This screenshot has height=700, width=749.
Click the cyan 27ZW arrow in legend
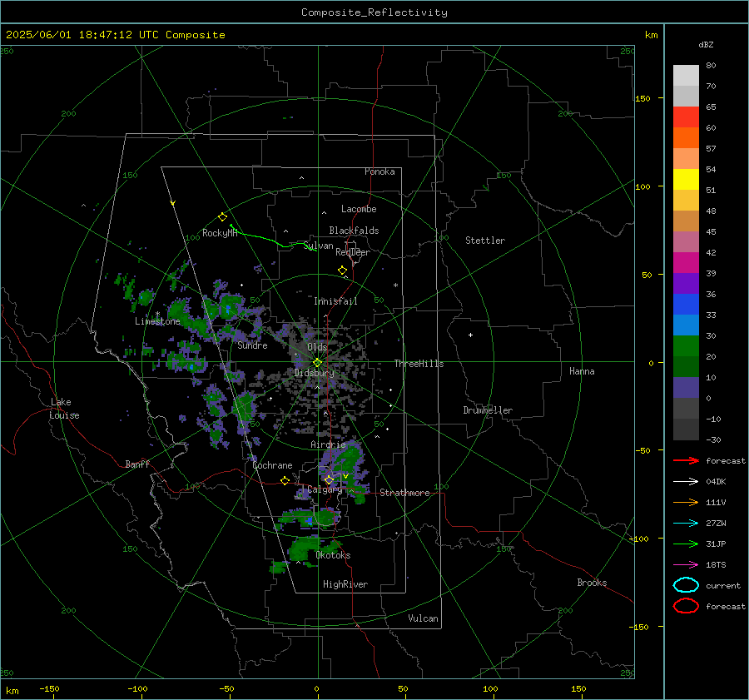tap(686, 524)
